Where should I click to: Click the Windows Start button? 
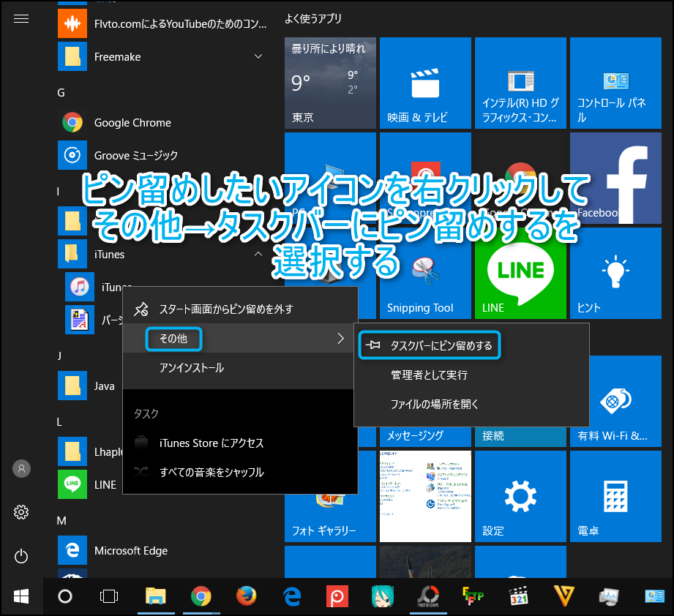[21, 596]
